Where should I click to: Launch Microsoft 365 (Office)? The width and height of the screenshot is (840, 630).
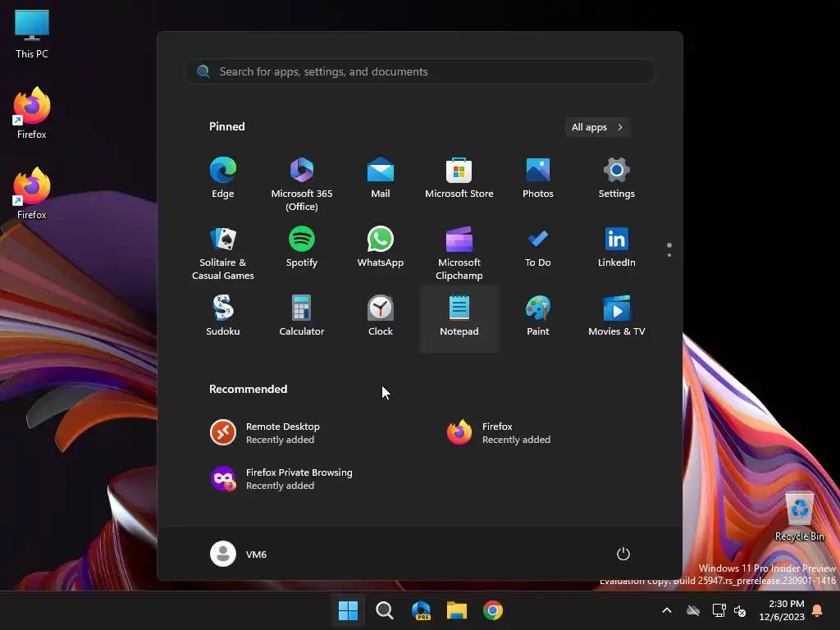pos(302,183)
